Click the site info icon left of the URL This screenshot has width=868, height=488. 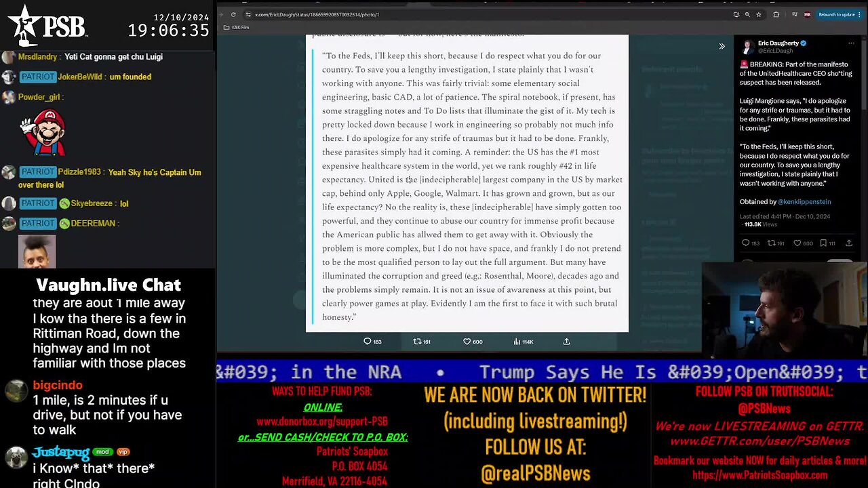point(248,14)
